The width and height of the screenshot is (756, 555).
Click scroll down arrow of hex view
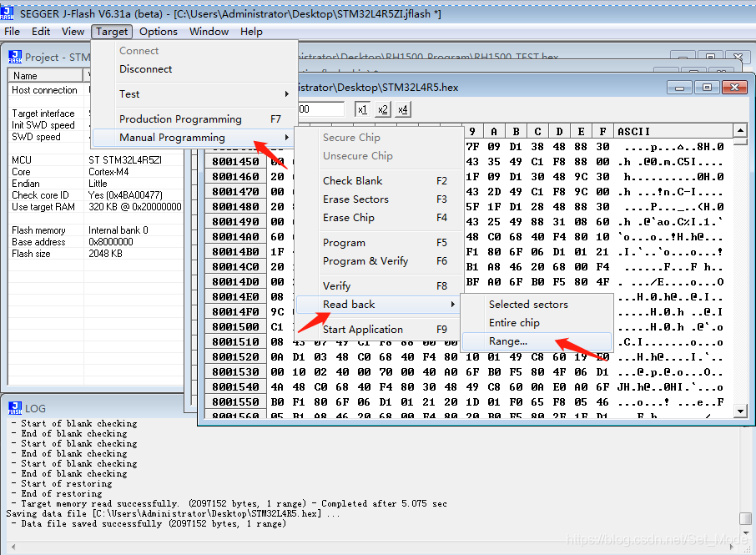point(740,411)
